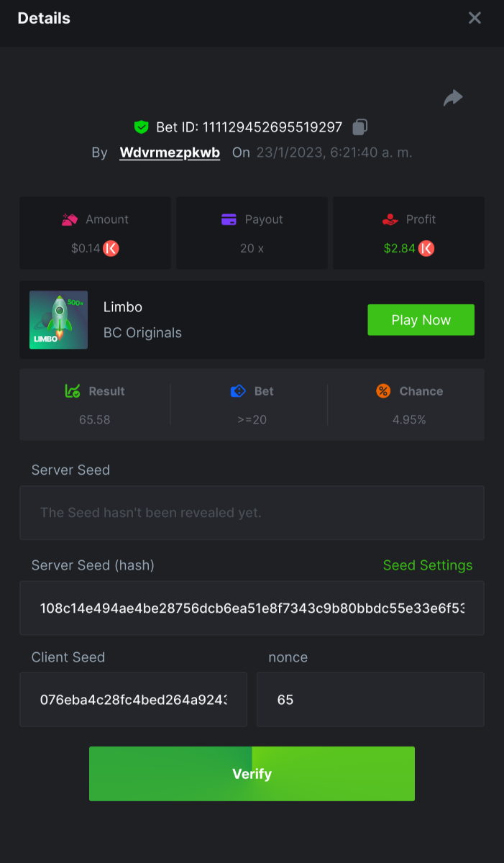Open Seed Settings link
The image size is (504, 863).
tap(428, 565)
